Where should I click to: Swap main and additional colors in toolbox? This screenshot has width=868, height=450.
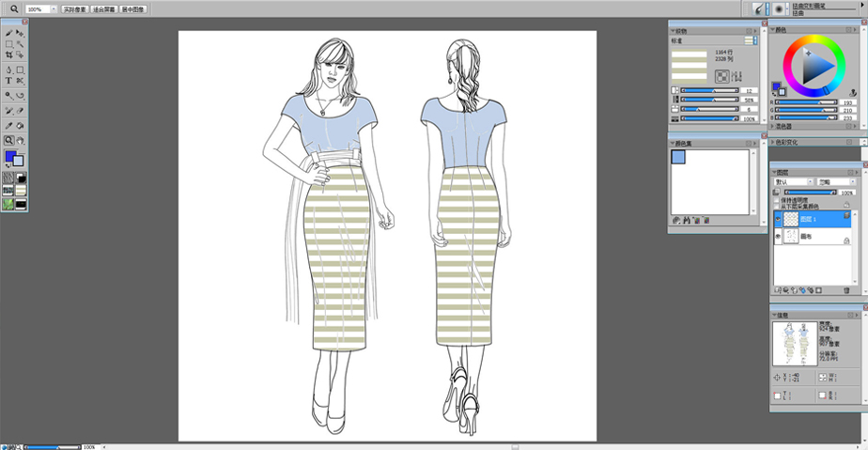8,166
